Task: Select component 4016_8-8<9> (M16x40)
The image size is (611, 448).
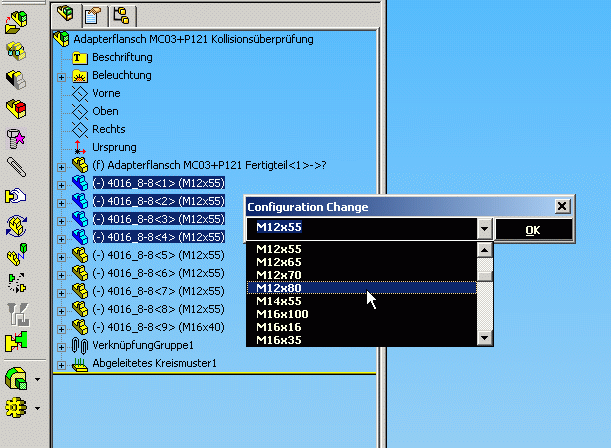Action: pos(159,327)
